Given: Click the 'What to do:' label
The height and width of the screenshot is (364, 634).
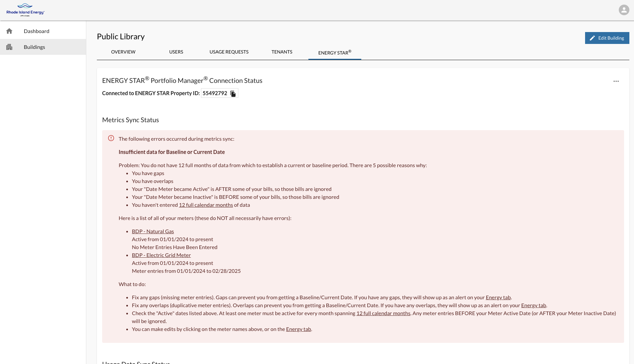Looking at the screenshot, I should point(132,284).
